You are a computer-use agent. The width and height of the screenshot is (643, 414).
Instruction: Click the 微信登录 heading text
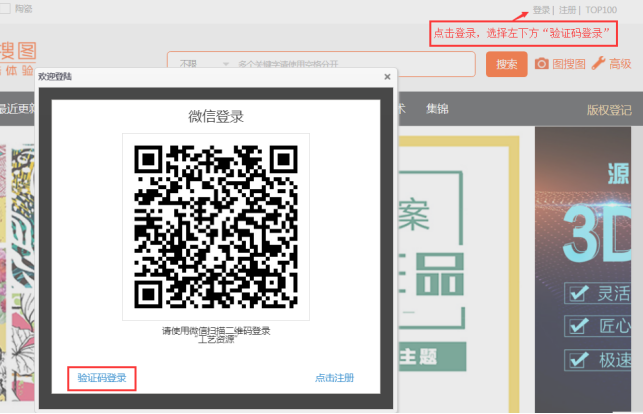(x=216, y=116)
